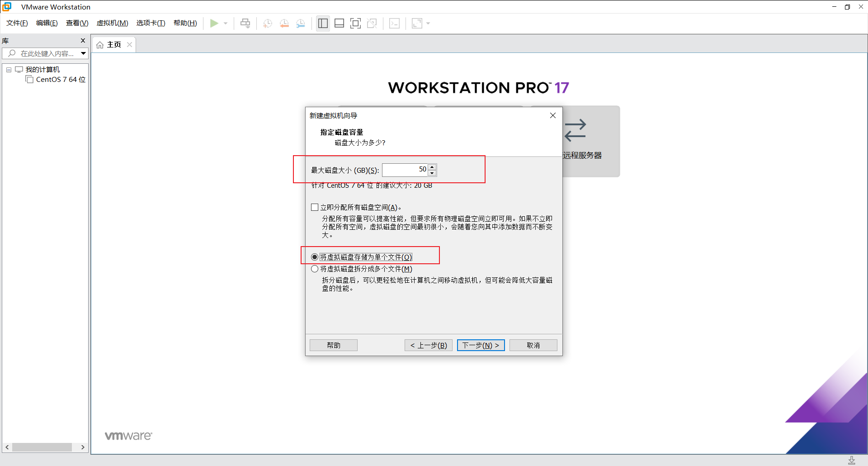Click the VMware Workstation title bar icon

(x=7, y=7)
